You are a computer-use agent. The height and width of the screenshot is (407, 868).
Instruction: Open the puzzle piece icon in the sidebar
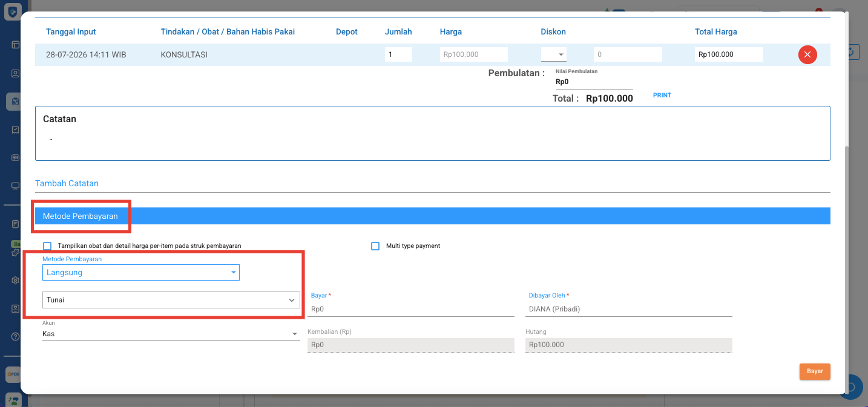15,252
